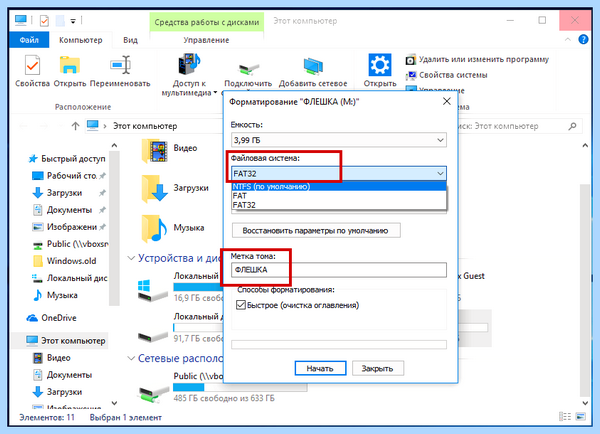Viewport: 600px width, 434px height.
Task: Collapse Устройства и диски group
Action: click(x=131, y=258)
